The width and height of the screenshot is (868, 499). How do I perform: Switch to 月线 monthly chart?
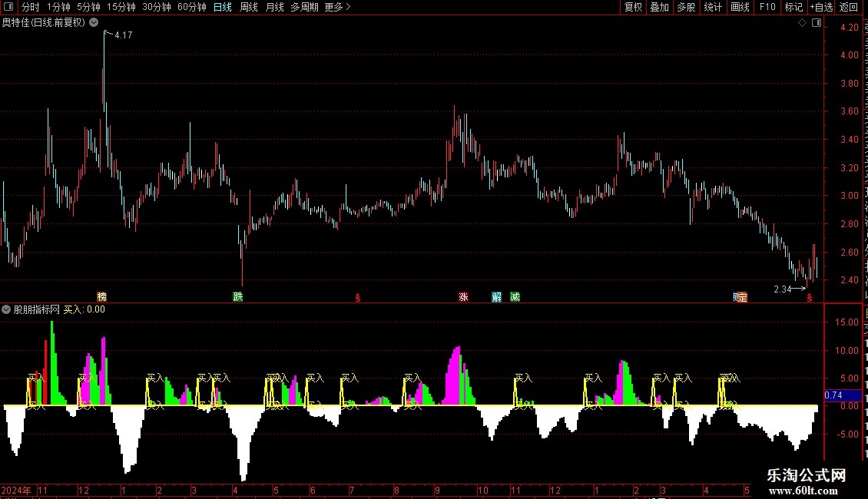(274, 7)
